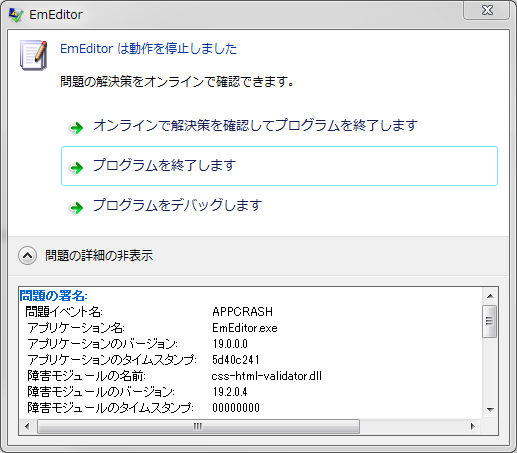Image resolution: width=517 pixels, height=453 pixels.
Task: Click the EmEditor notepad icon in dialog
Action: coord(33,55)
